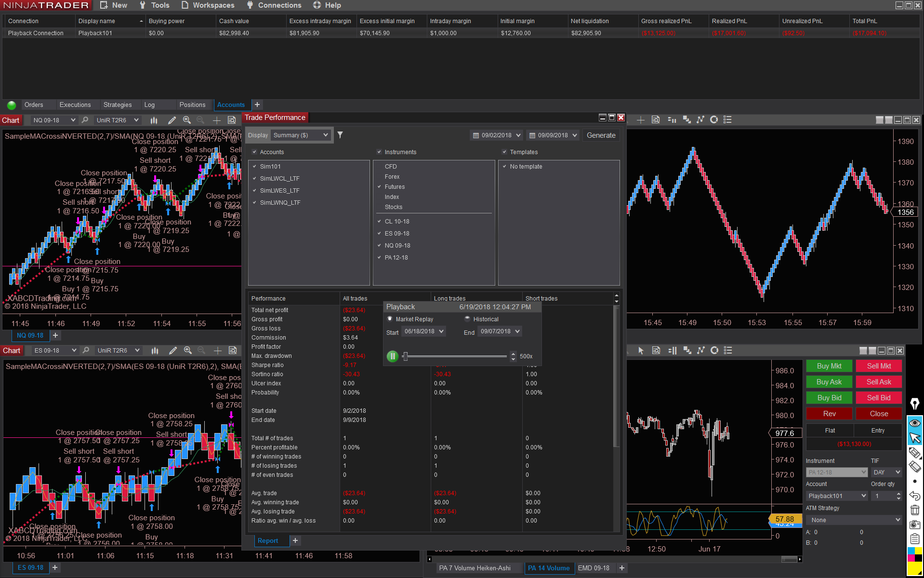Open Properties list icon in PA chart toolbar
Image resolution: width=924 pixels, height=578 pixels.
728,350
